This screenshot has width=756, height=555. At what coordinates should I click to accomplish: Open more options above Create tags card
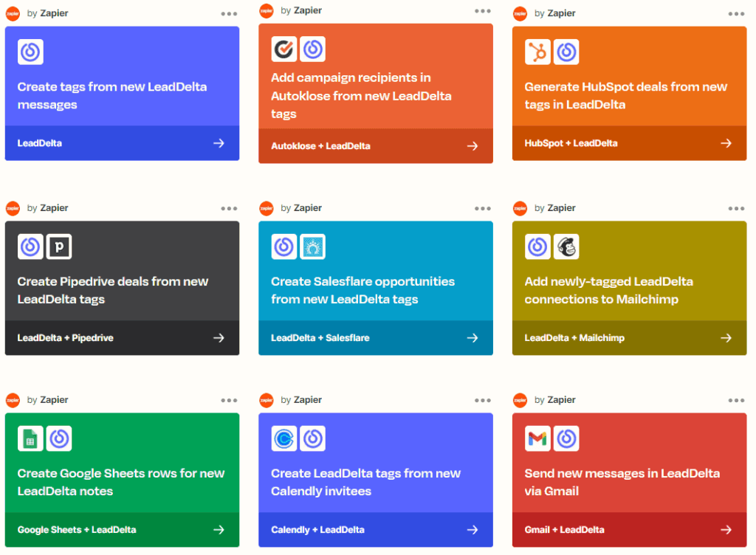coord(229,14)
